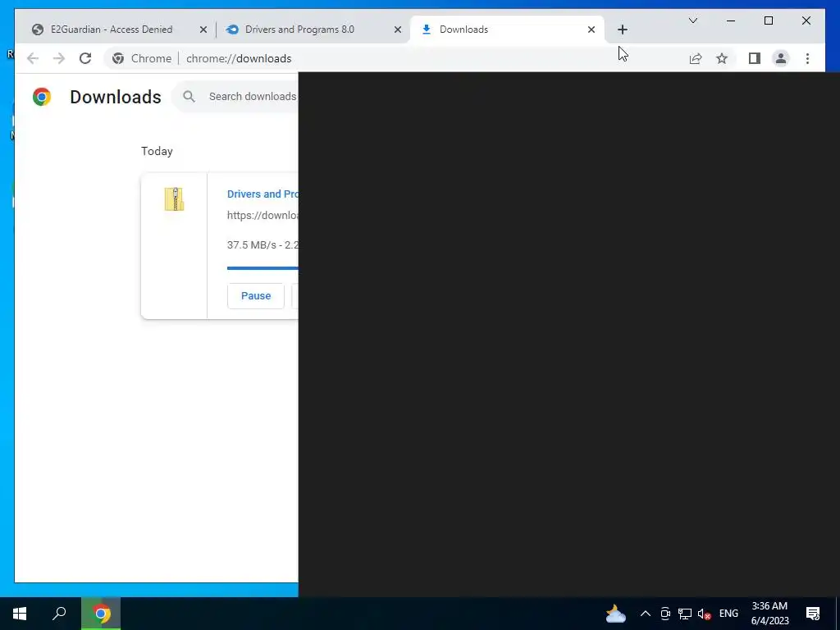The image size is (840, 630).
Task: Click the Chrome taskbar icon
Action: click(x=101, y=614)
